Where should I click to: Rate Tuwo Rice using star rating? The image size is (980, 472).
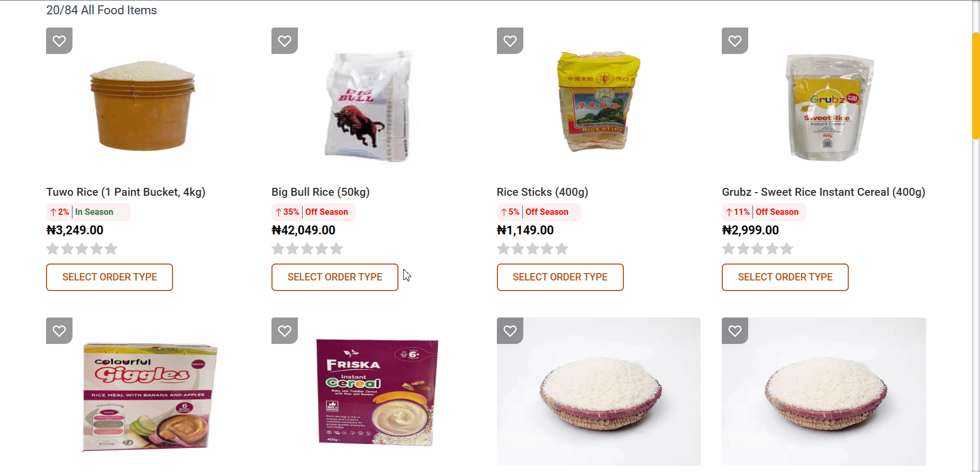point(81,249)
